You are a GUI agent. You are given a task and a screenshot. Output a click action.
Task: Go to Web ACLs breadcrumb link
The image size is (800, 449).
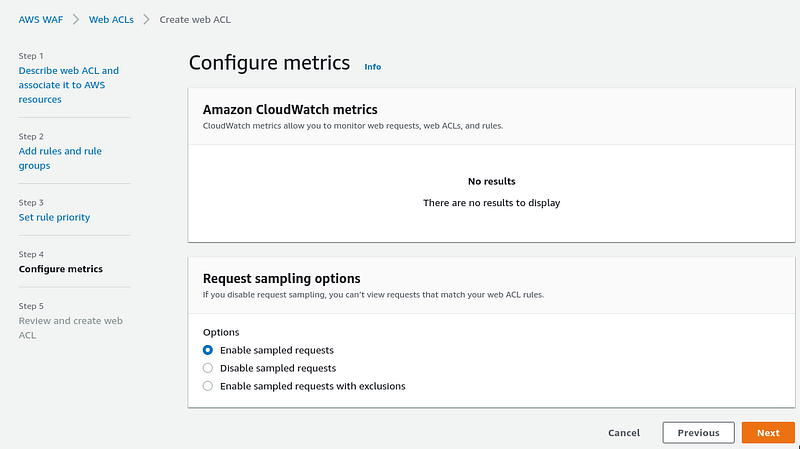coord(111,19)
